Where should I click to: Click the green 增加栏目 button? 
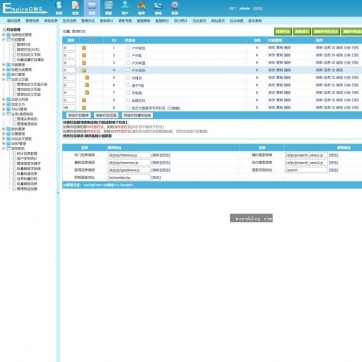(283, 32)
